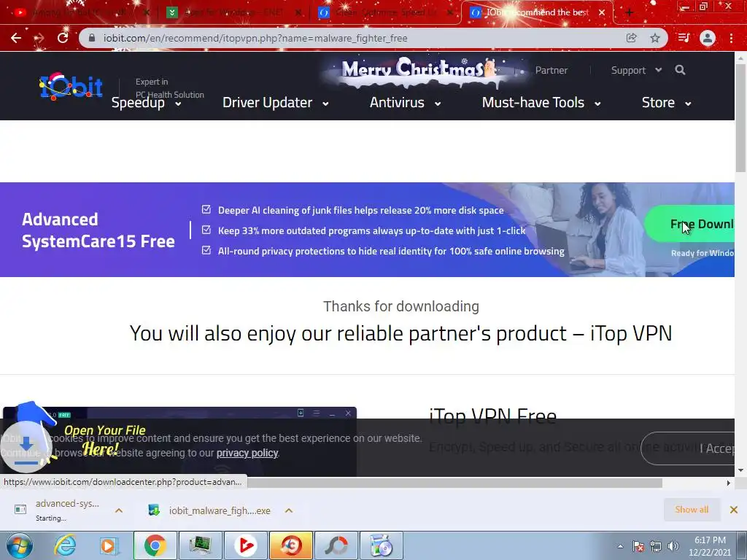Click the IObit logo
This screenshot has height=560, width=747.
tap(71, 86)
